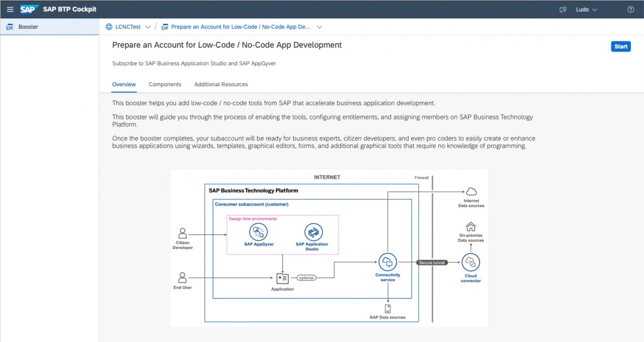
Task: Switch to the Components tab
Action: [165, 84]
